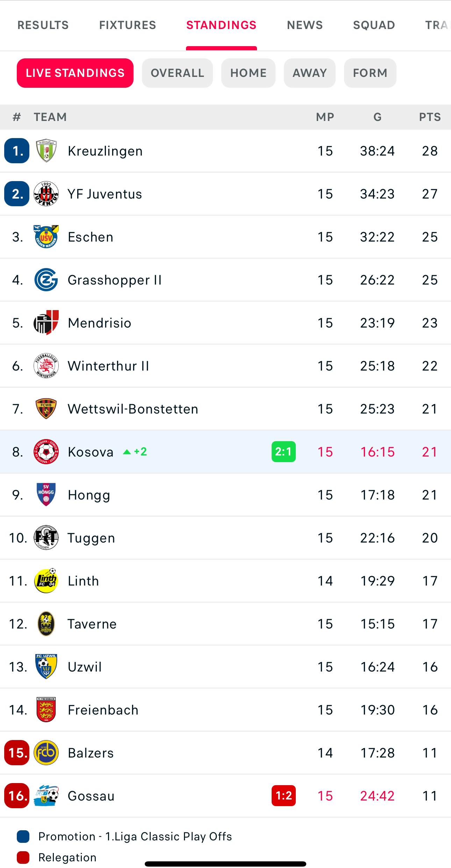Tap the blue Promotion legend swatch

click(23, 837)
